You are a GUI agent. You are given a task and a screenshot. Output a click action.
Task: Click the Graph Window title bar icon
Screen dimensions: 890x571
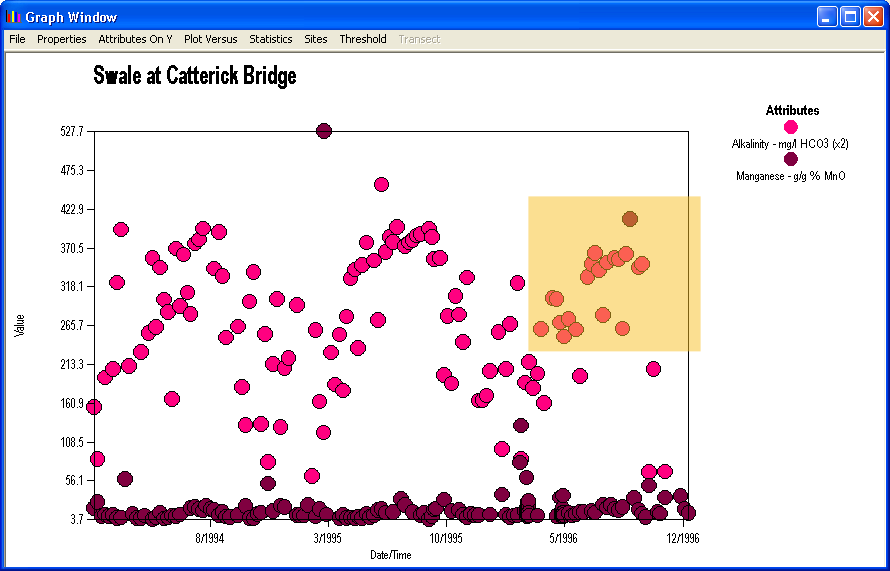(x=13, y=16)
